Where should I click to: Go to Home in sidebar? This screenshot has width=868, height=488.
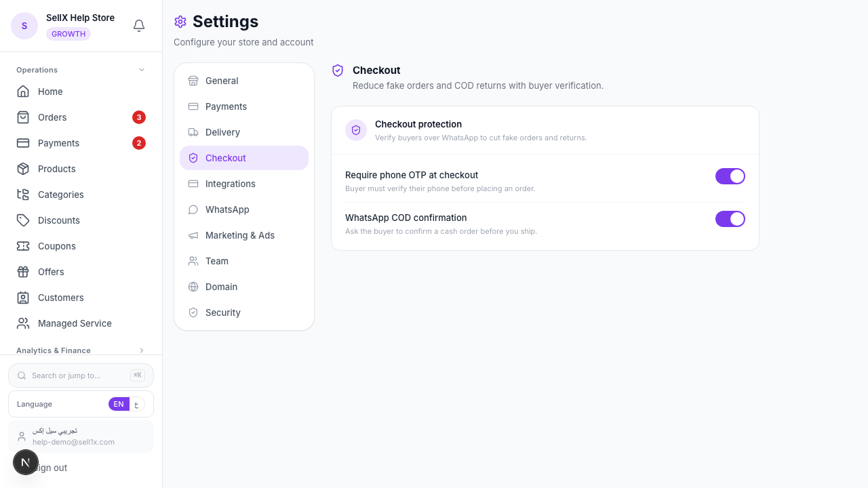click(x=81, y=91)
